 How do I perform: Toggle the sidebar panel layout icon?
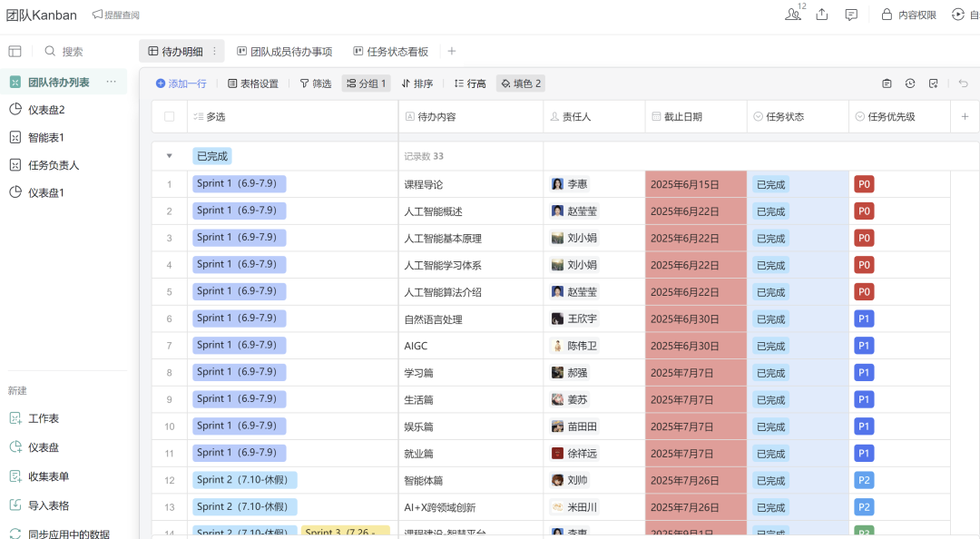(x=15, y=52)
